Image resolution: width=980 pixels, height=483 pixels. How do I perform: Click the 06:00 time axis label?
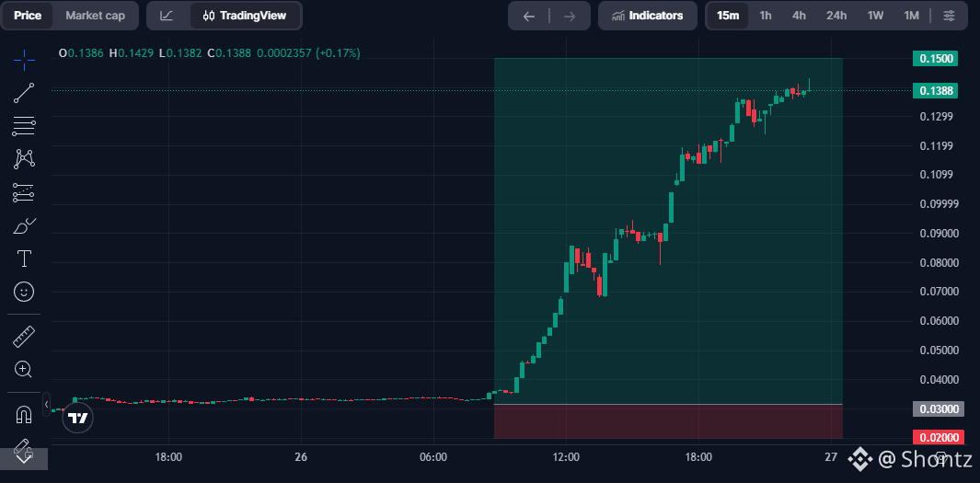pyautogui.click(x=433, y=456)
